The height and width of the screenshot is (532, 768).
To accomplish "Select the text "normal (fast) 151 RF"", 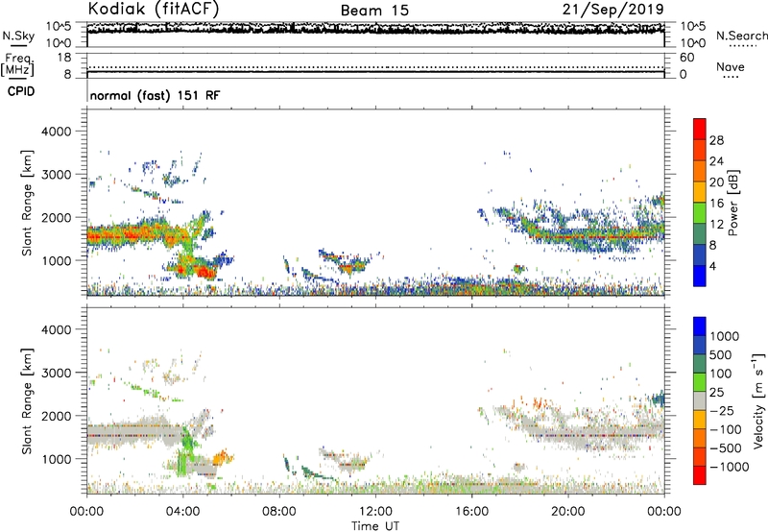I will 155,95.
